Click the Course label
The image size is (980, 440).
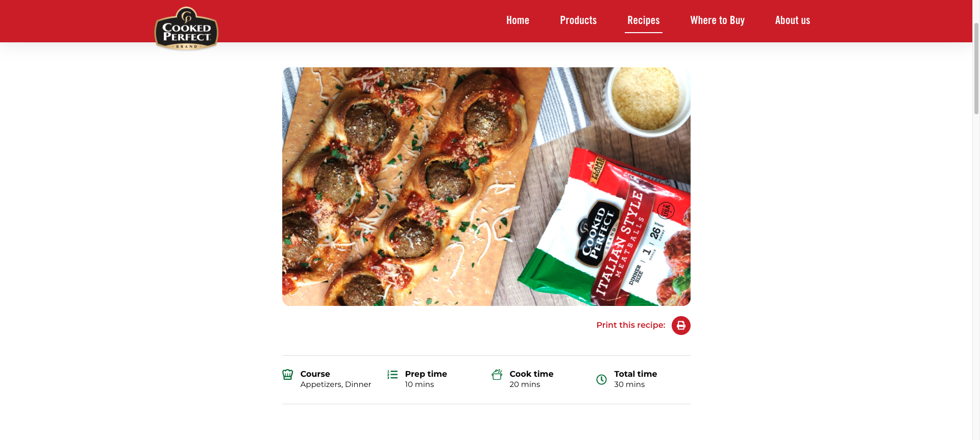tap(315, 374)
